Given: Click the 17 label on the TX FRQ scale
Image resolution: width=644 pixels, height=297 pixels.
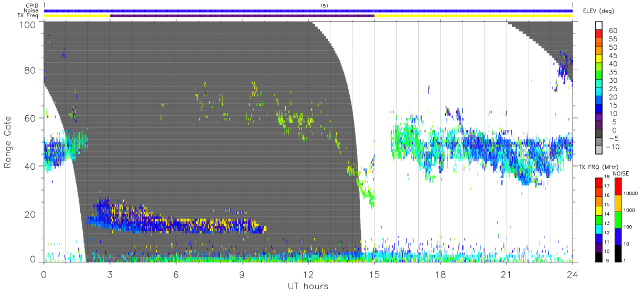Looking at the screenshot, I should point(607,186).
